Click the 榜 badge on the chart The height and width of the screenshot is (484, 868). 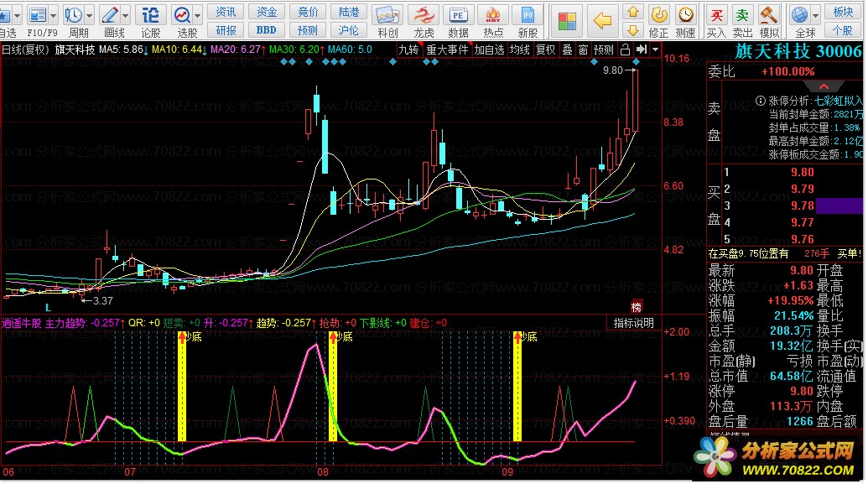[x=636, y=307]
